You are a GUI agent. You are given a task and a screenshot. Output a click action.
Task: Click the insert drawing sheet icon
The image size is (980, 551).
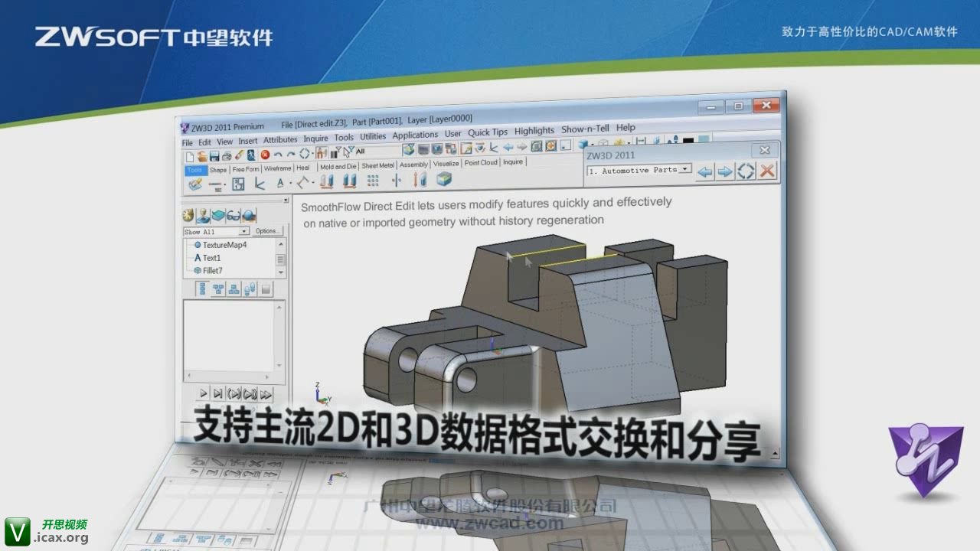(x=238, y=184)
